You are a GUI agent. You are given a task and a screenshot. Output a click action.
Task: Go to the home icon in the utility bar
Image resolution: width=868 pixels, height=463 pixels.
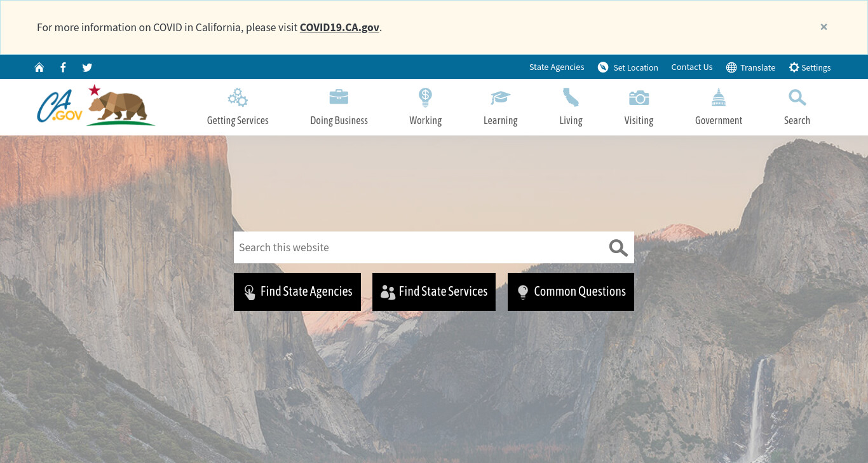(39, 67)
